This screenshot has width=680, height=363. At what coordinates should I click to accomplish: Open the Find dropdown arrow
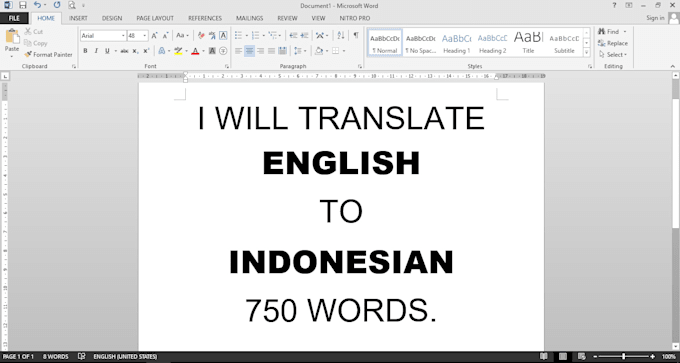click(x=625, y=32)
